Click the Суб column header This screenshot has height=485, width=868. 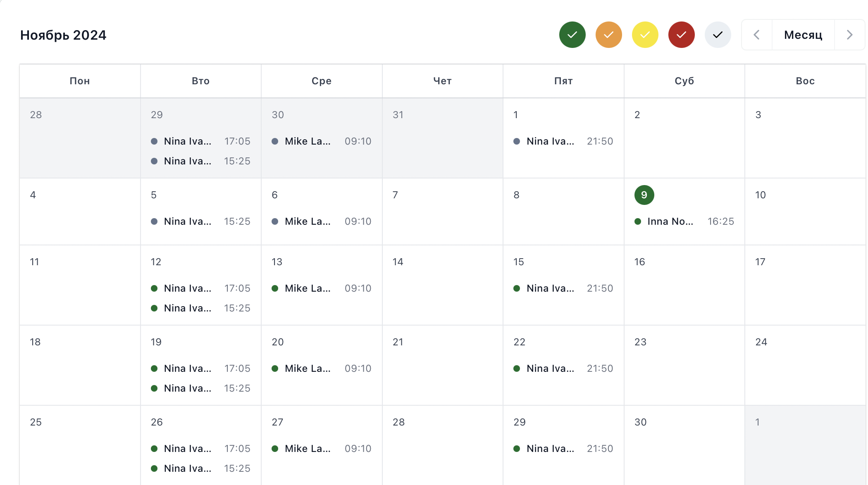coord(684,81)
